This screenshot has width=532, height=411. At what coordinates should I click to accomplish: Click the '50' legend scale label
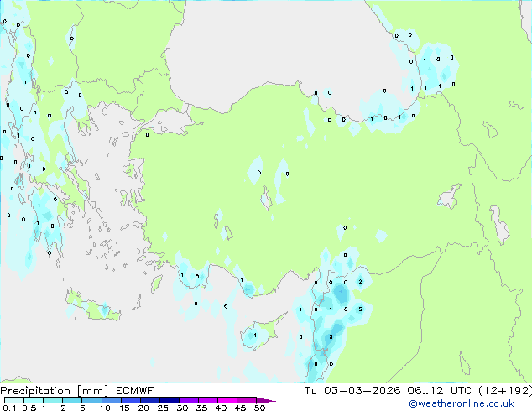coord(259,408)
